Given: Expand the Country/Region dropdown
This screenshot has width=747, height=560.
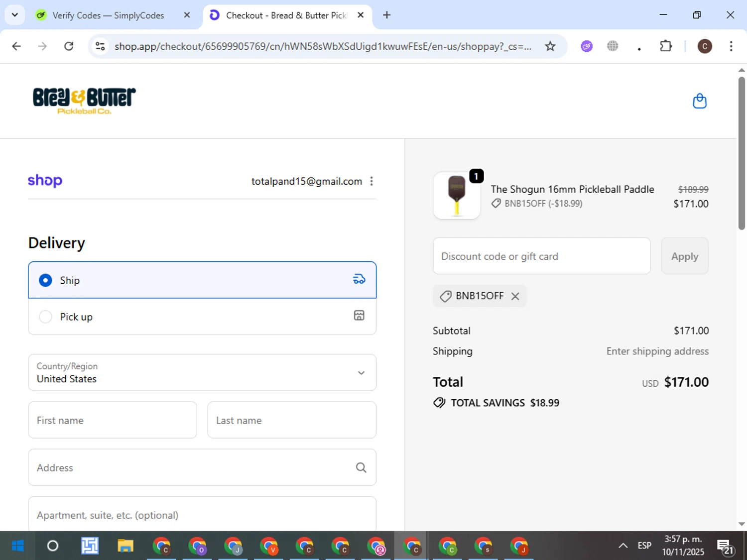Looking at the screenshot, I should point(202,372).
